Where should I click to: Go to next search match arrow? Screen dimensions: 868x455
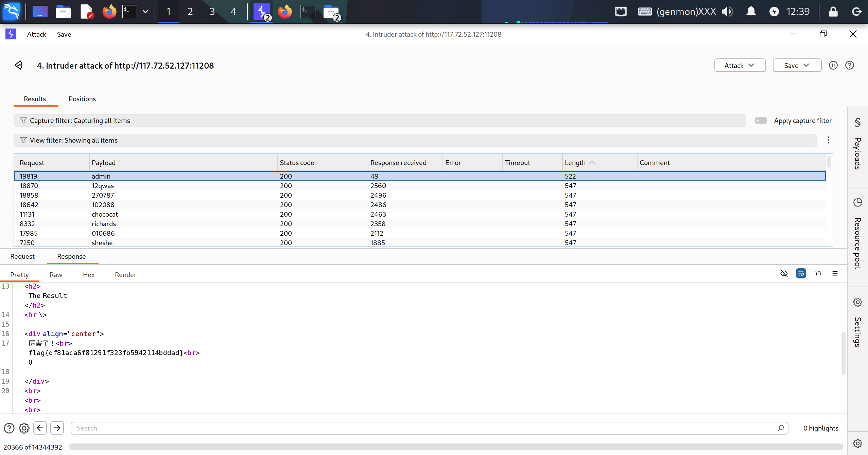[57, 428]
